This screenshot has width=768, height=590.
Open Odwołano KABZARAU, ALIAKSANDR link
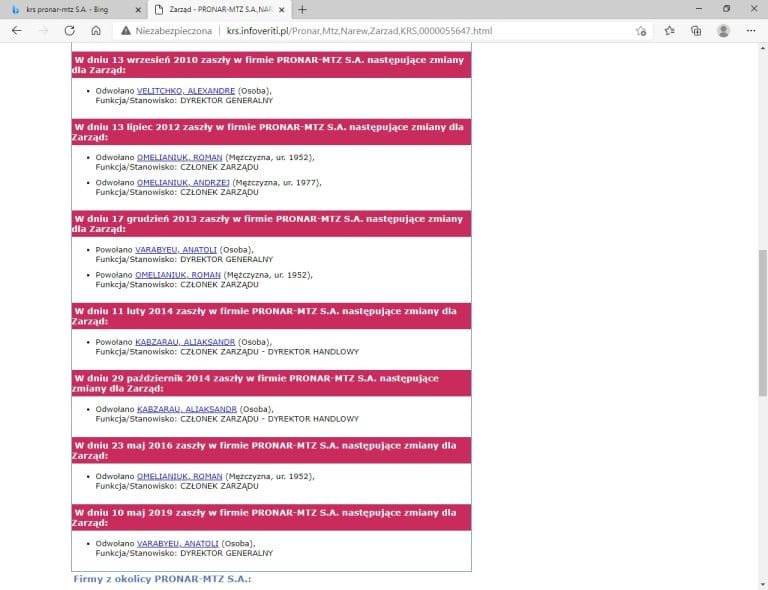tap(187, 409)
